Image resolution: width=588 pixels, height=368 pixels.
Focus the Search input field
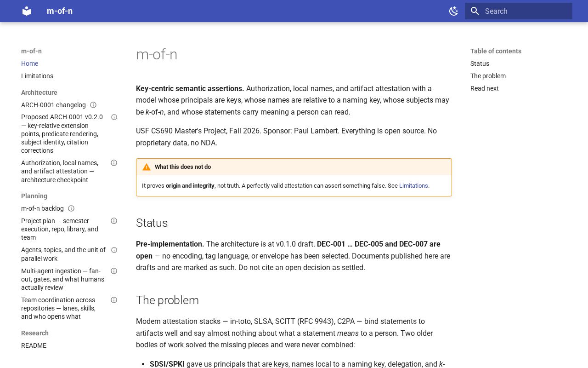519,11
